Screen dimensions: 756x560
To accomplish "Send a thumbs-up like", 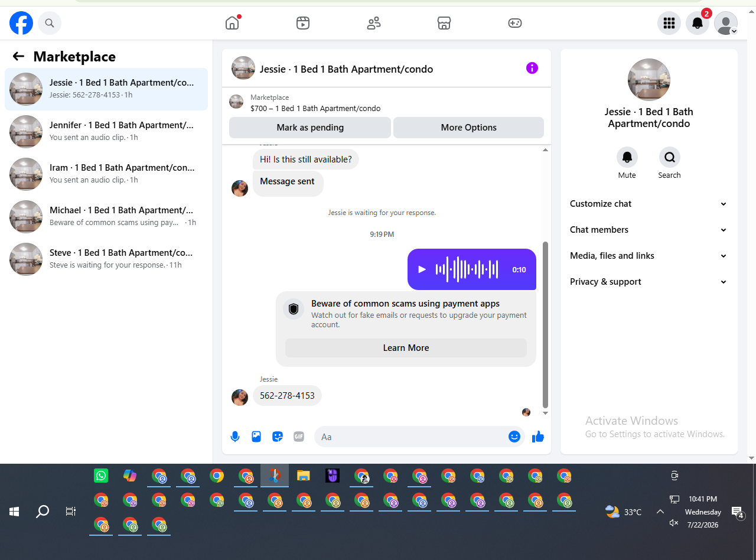I will (x=538, y=437).
